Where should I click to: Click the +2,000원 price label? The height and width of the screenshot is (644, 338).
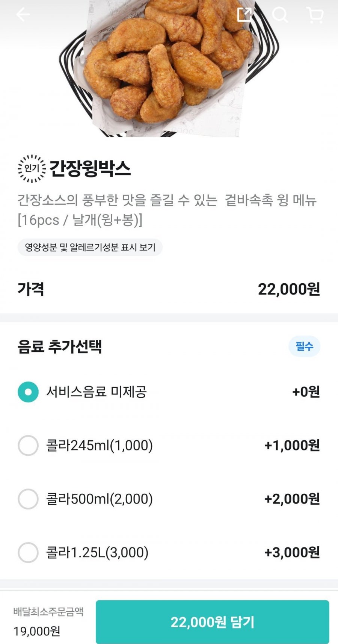(x=292, y=499)
